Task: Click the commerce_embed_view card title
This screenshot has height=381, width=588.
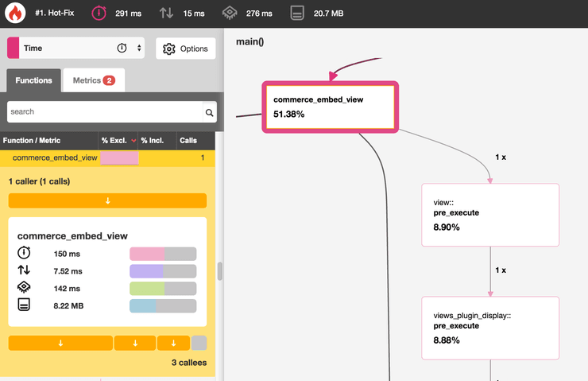Action: coord(72,236)
